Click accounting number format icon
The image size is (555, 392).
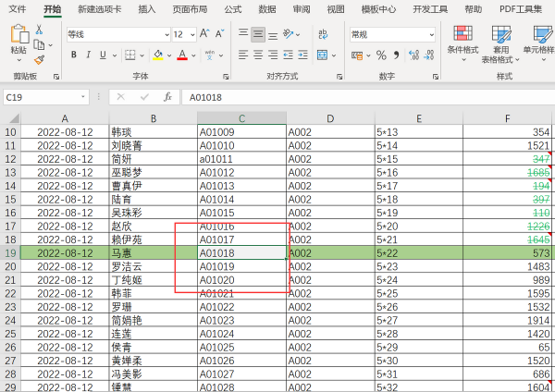[357, 55]
